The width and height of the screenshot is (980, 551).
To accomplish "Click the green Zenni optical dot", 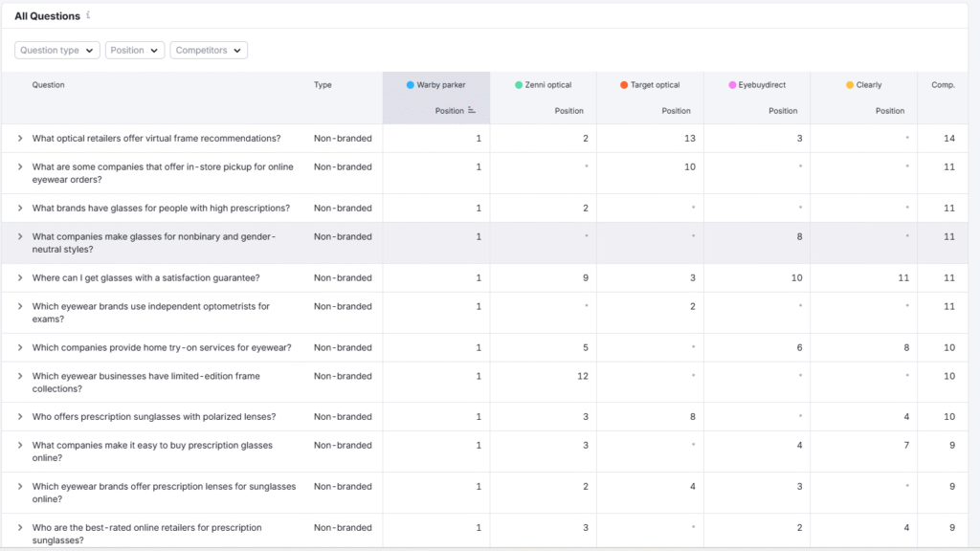I will click(519, 85).
